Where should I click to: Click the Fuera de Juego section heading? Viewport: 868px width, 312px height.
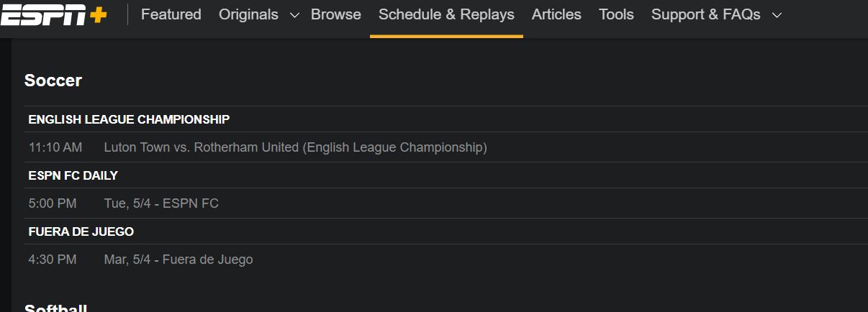81,231
